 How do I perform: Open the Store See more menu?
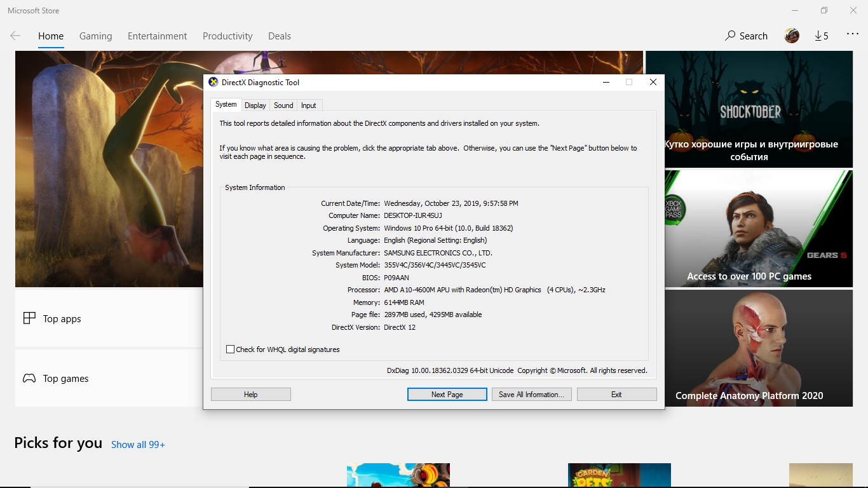(x=853, y=34)
